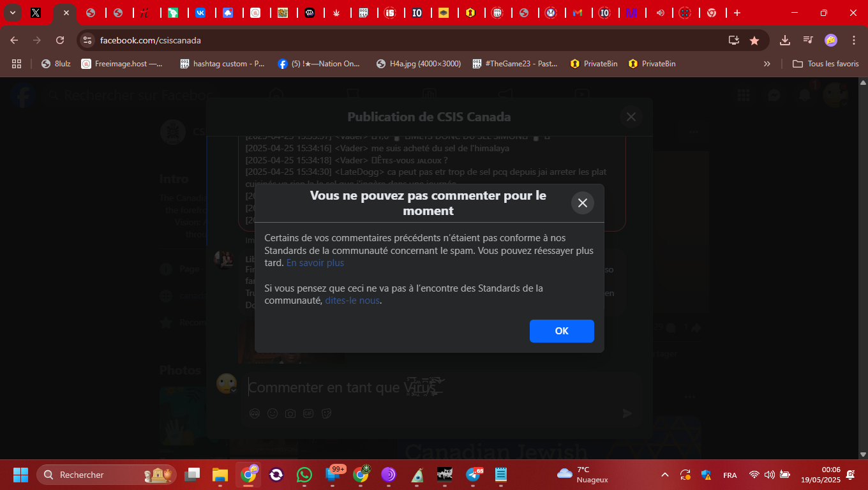Open a new browser tab
This screenshot has height=490, width=868.
pos(737,13)
